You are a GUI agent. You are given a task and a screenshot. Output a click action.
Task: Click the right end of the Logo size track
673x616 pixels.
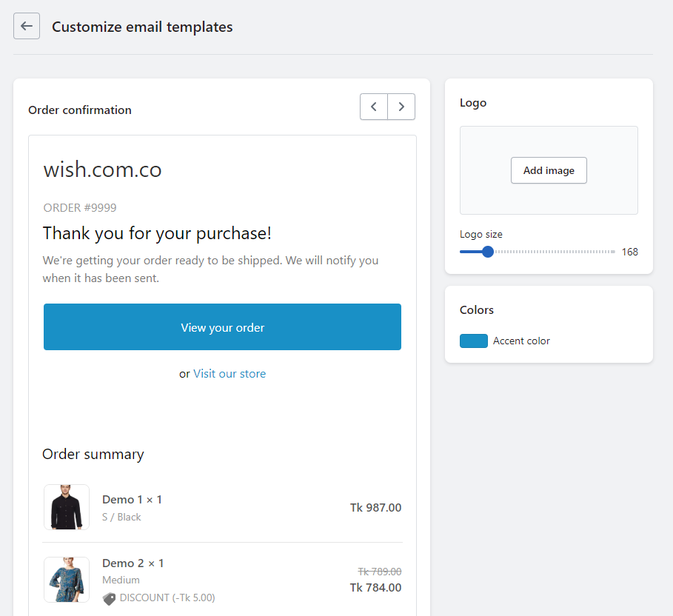614,252
